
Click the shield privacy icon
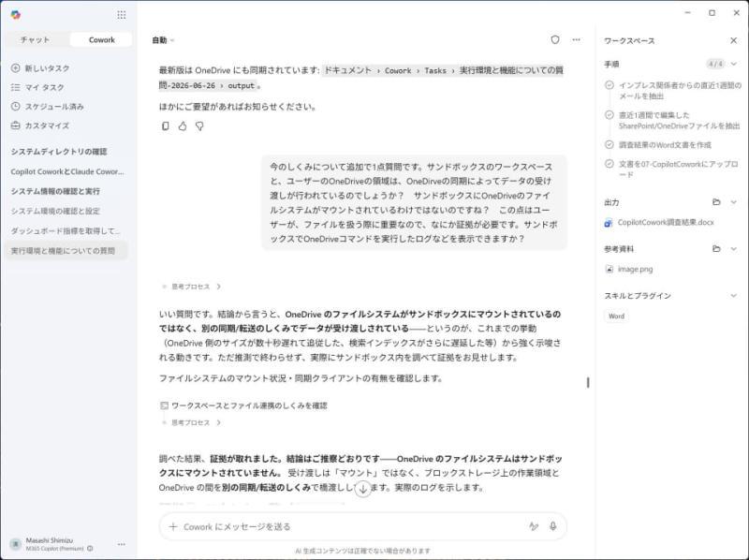tap(554, 39)
